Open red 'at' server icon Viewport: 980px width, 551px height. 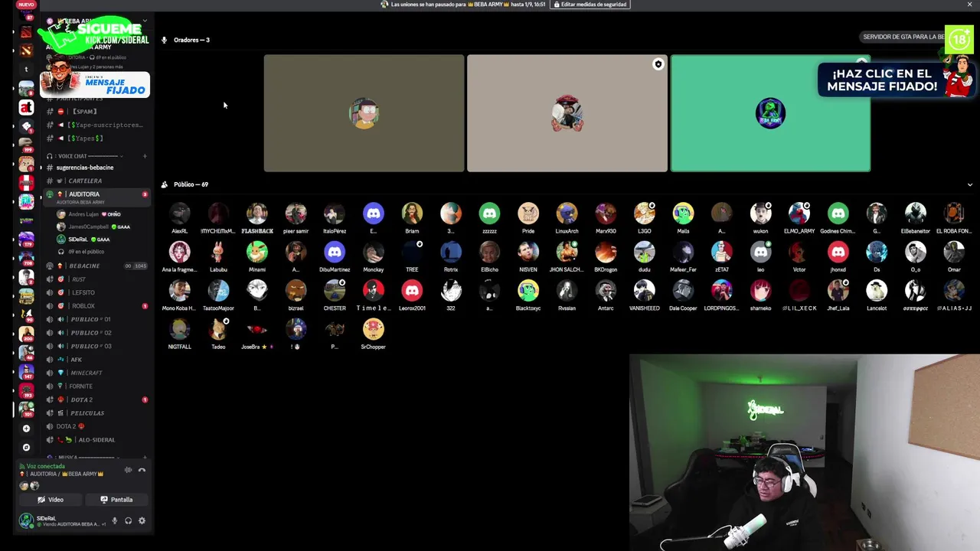[26, 108]
